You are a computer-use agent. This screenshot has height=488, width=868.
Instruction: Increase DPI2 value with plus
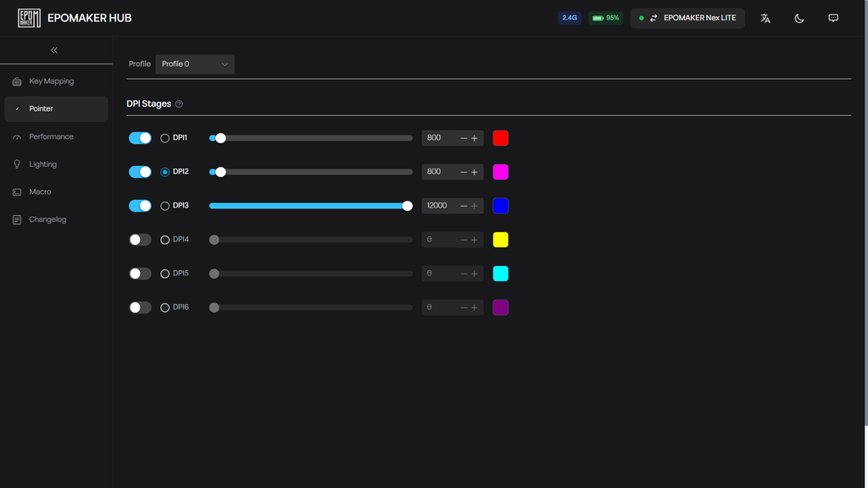tap(475, 172)
